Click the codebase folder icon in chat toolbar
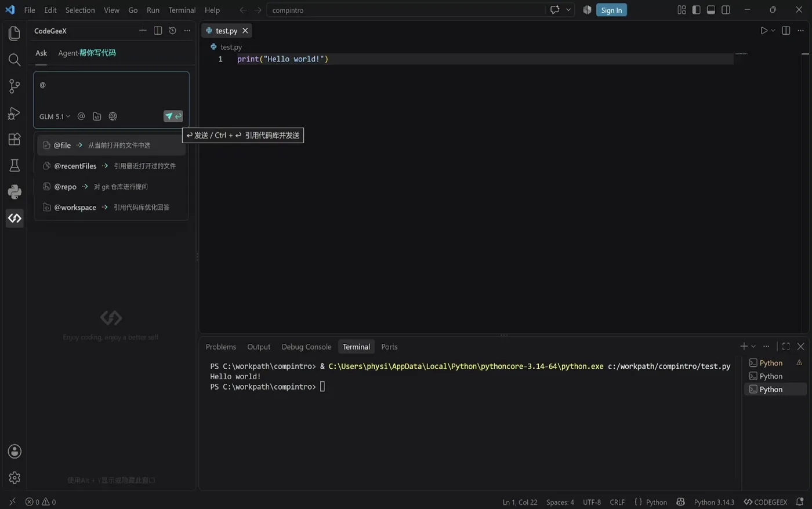Screen dimensions: 812x509 pos(97,117)
